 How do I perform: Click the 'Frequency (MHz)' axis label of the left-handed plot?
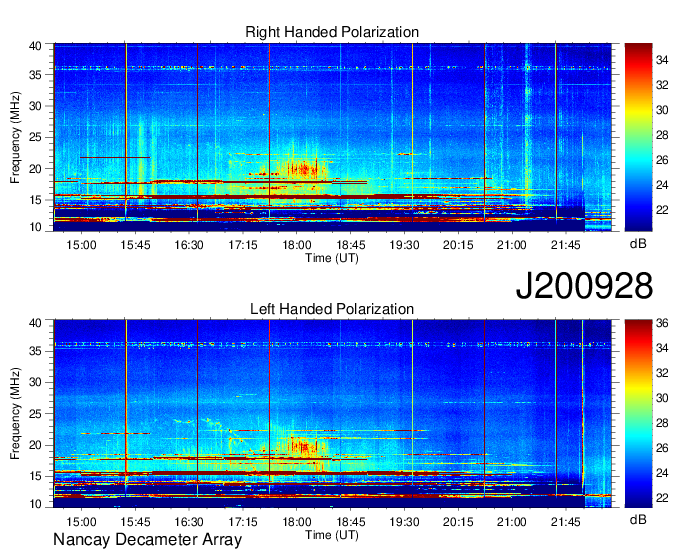[x=15, y=414]
